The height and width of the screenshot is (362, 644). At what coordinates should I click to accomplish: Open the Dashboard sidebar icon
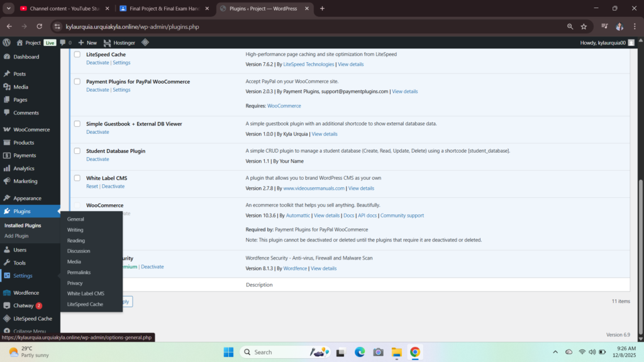click(7, 57)
